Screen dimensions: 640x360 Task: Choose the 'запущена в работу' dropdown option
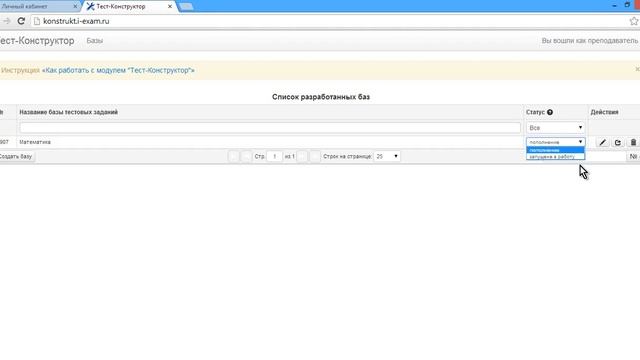point(556,157)
